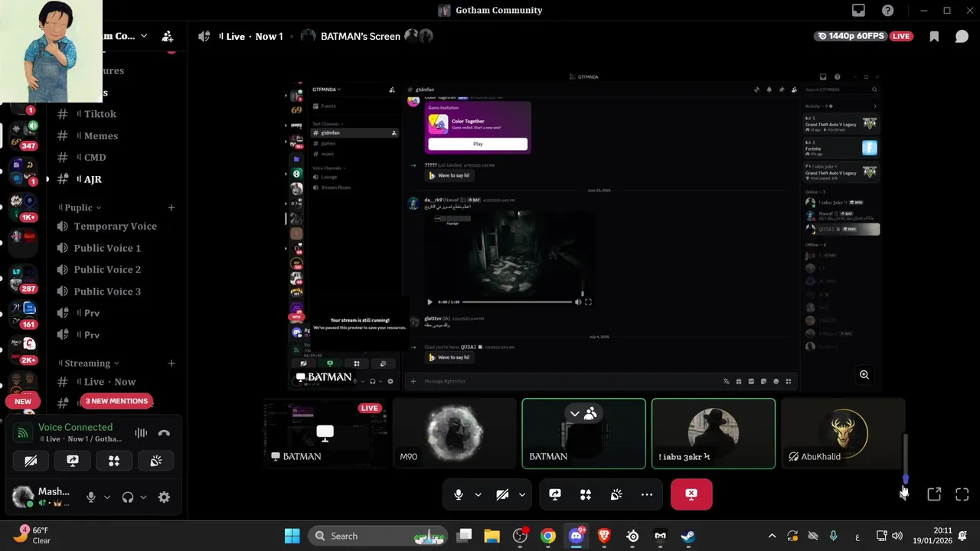Click the Voice Connected status link
980x551 pixels.
click(x=75, y=427)
